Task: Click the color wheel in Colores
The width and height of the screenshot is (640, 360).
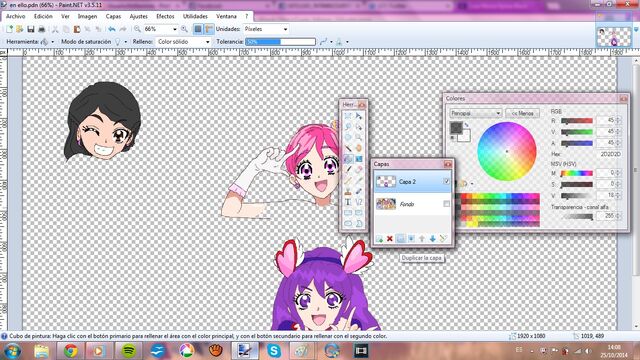Action: point(507,151)
